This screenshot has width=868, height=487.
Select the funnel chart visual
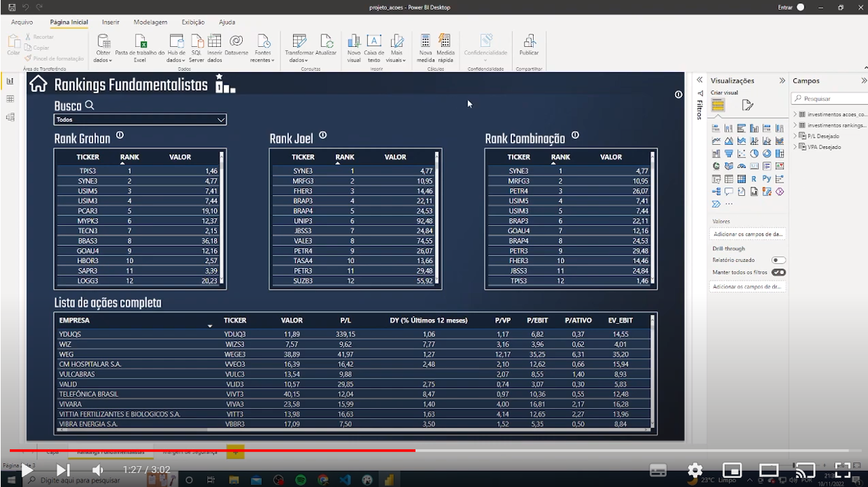click(x=729, y=153)
